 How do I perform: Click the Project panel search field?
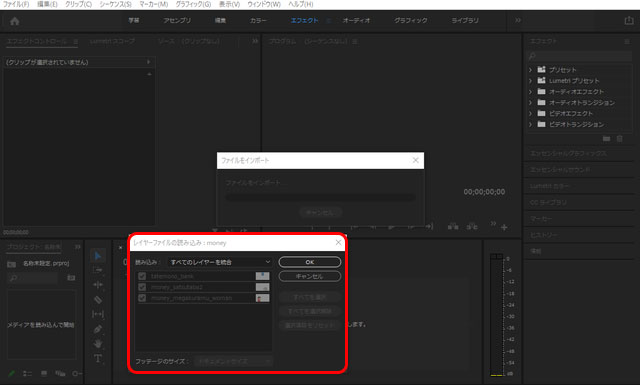[33, 278]
